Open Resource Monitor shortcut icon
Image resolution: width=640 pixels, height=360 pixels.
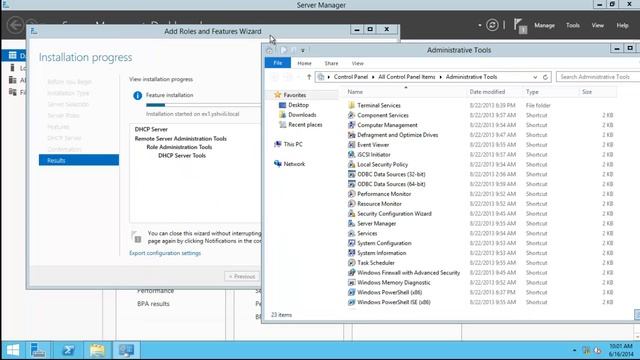pos(351,204)
